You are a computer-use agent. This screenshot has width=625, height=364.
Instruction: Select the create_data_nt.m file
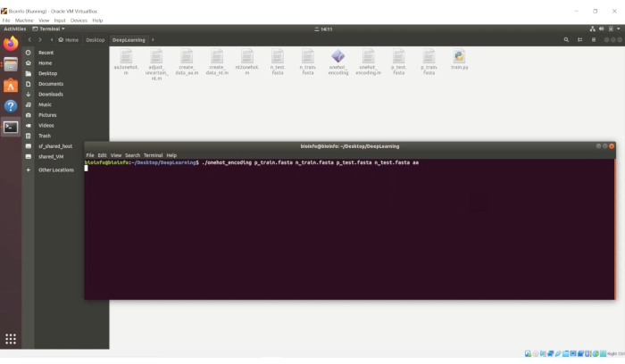[217, 62]
